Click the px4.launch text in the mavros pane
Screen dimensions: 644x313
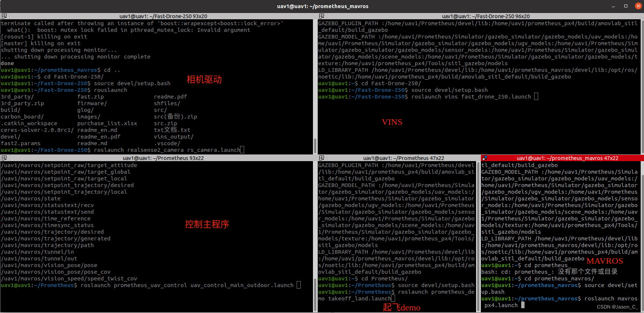pyautogui.click(x=501, y=305)
